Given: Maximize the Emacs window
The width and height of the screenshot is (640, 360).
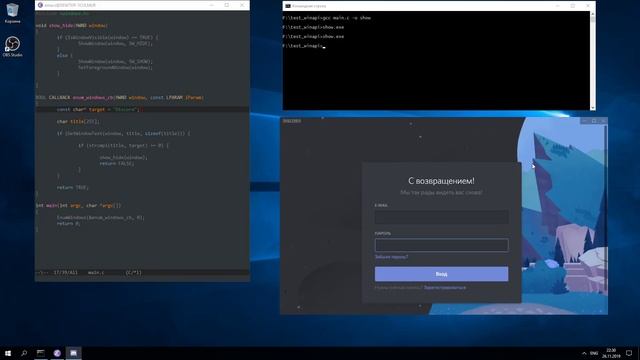Looking at the screenshot, I should [227, 5].
